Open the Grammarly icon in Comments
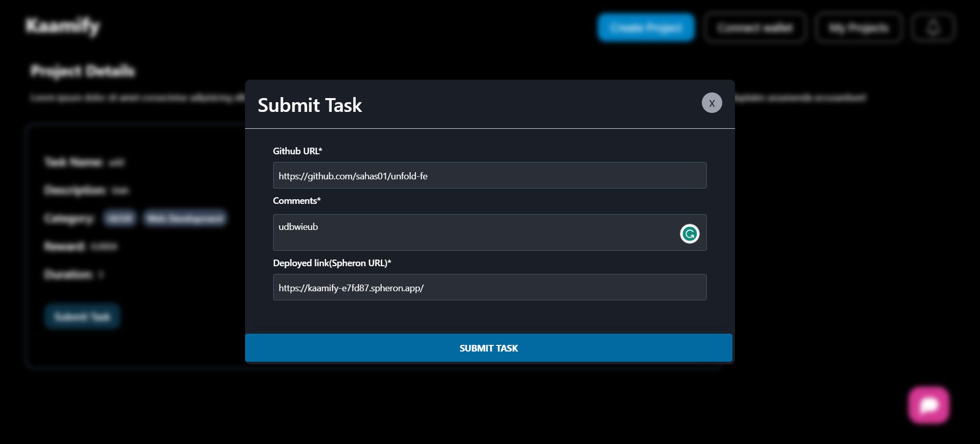 pos(690,234)
